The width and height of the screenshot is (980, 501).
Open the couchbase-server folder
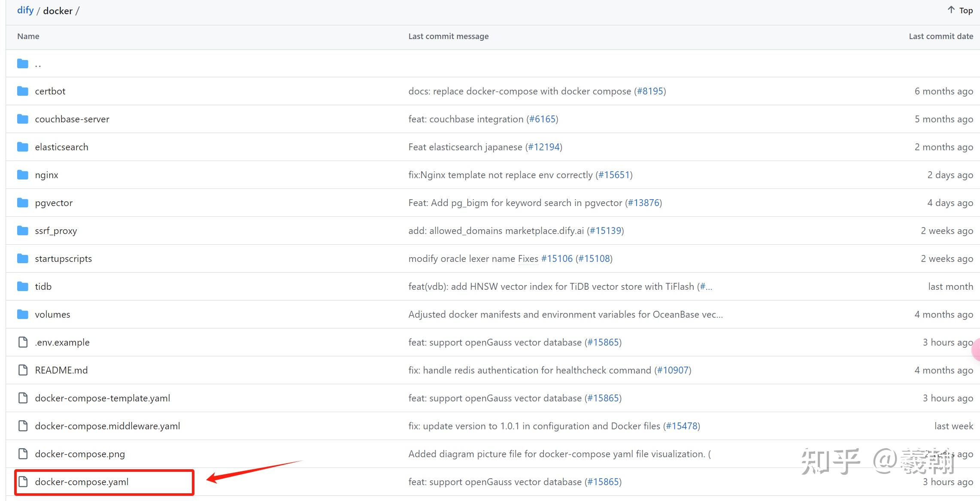click(x=72, y=119)
